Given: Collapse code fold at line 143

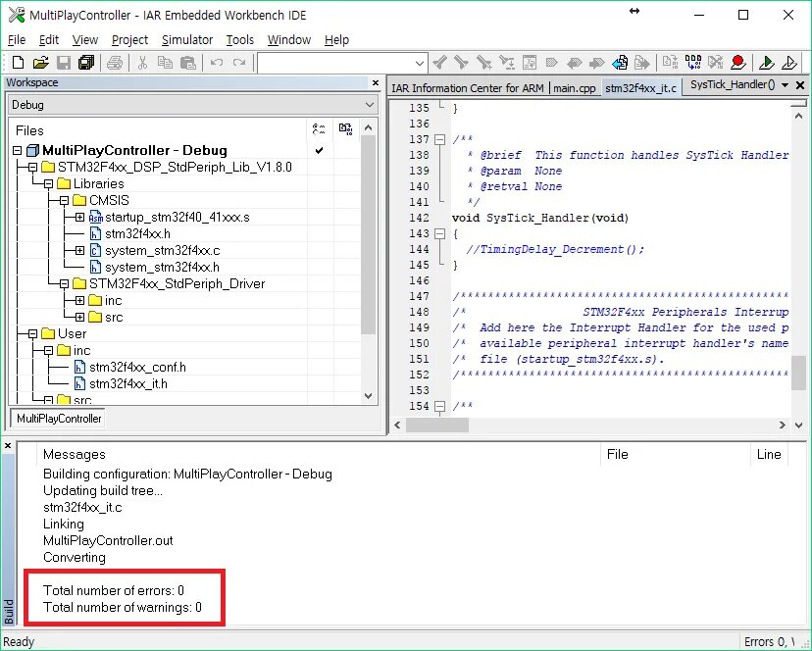Looking at the screenshot, I should click(x=439, y=233).
